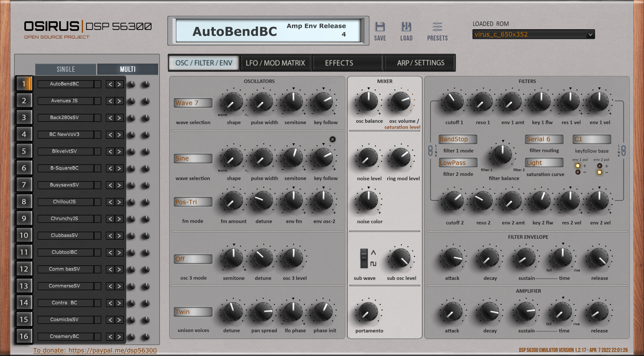Screen dimensions: 644x356
Task: Open the BandStop filter 1 mode dropdown
Action: tap(458, 139)
